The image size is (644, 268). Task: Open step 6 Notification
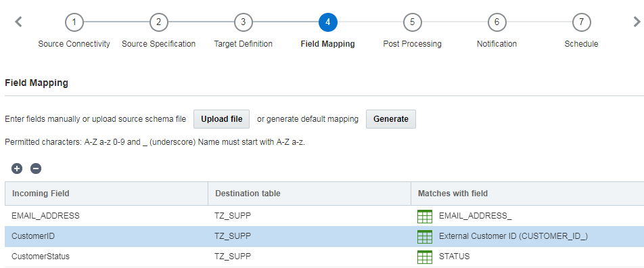(x=497, y=22)
